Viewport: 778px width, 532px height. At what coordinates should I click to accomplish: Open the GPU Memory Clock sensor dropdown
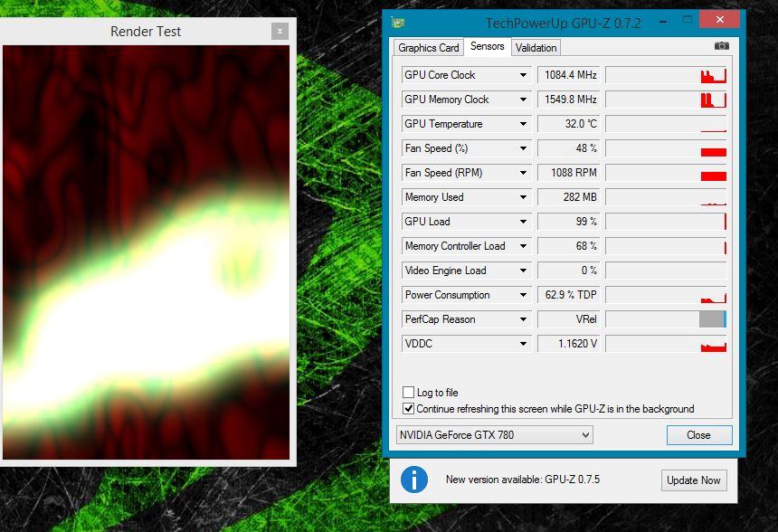[x=523, y=100]
